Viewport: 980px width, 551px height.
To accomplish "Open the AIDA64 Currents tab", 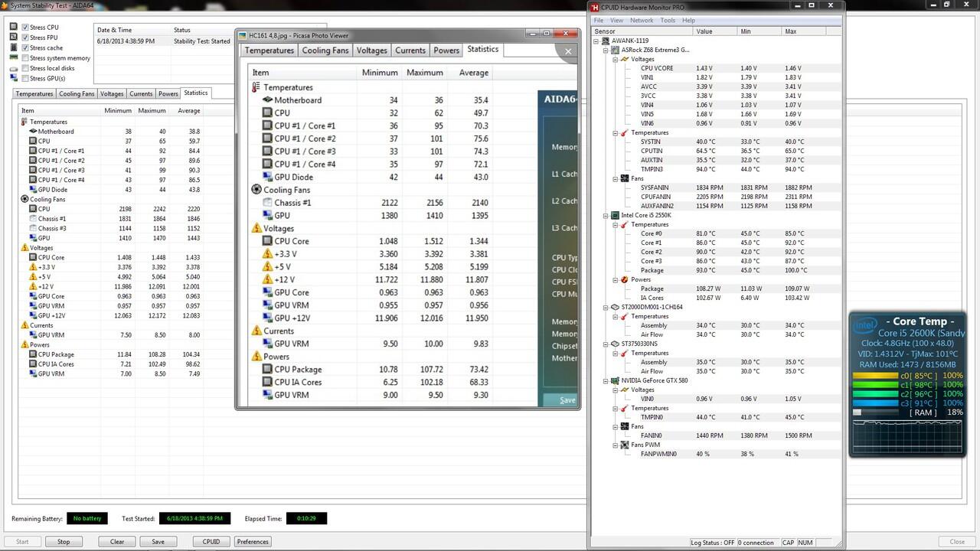I will [141, 93].
